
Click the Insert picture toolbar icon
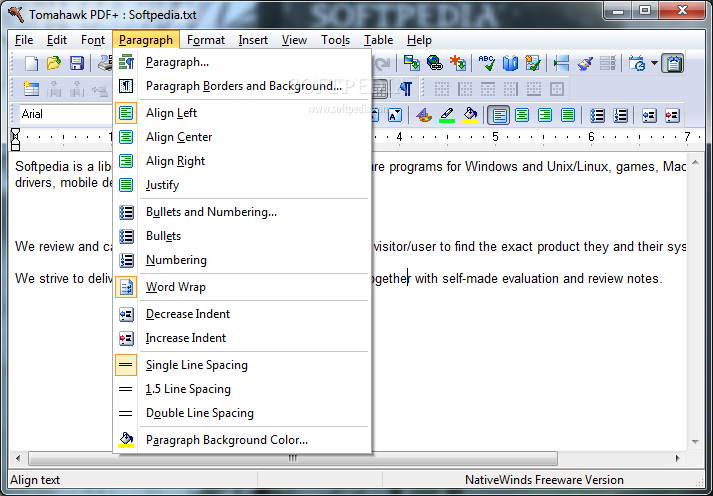pos(412,63)
